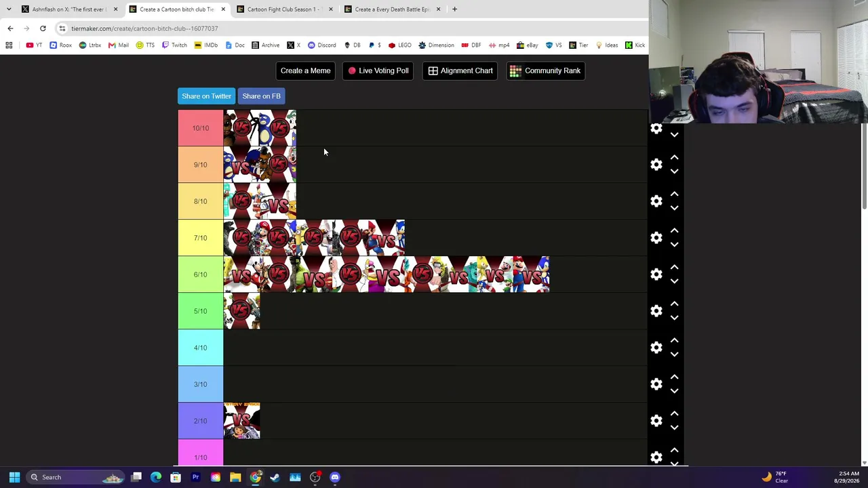Open Steam from the taskbar

pyautogui.click(x=275, y=477)
